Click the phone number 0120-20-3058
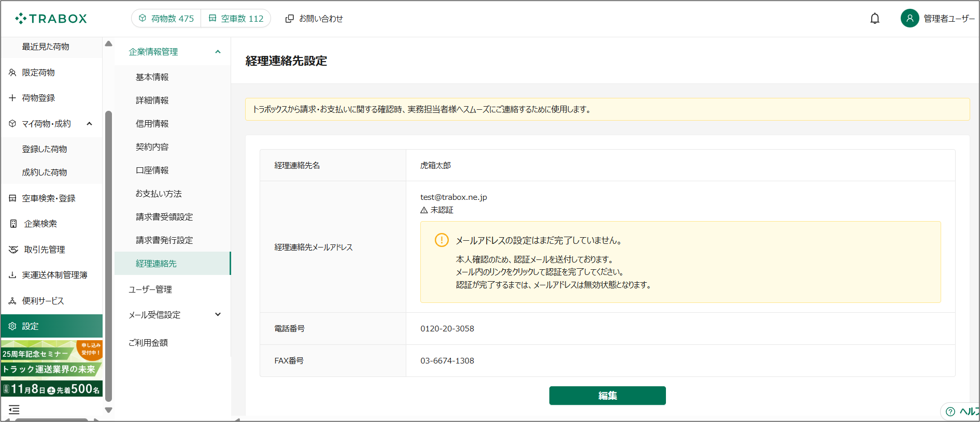 click(447, 329)
